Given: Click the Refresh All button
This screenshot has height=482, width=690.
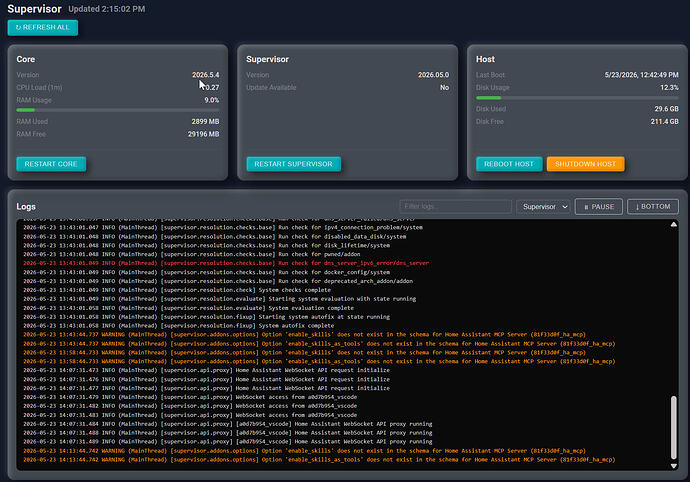Looking at the screenshot, I should tap(43, 27).
